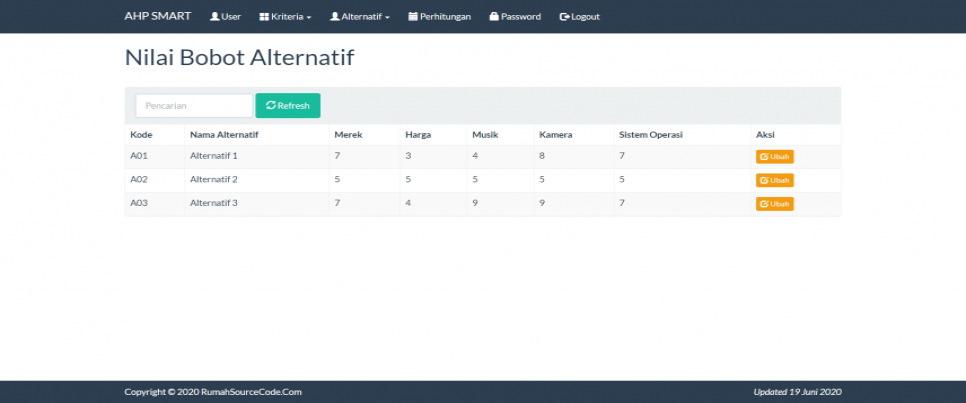Viewport: 966px width, 403px height.
Task: Edit Alternatif 1 with its Ubah button
Action: click(x=775, y=157)
